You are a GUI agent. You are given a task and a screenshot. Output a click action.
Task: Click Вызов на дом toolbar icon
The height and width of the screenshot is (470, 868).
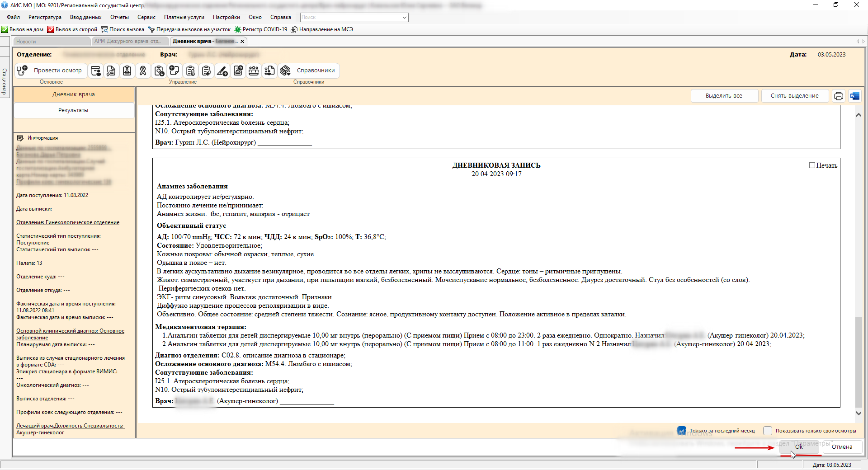click(5, 29)
